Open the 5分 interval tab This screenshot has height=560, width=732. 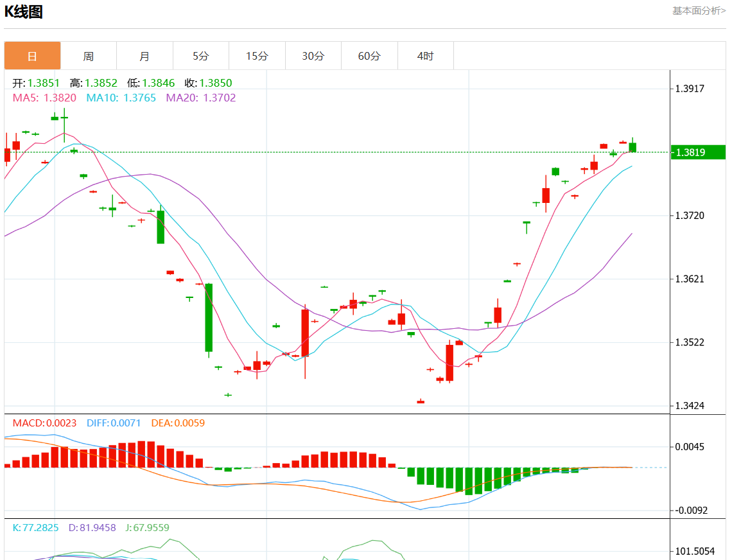coord(201,56)
